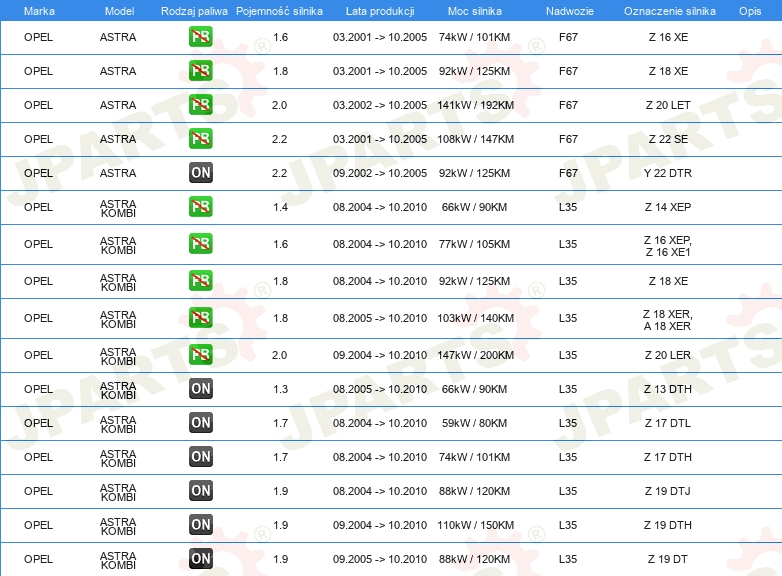Click the 1.3 engine capacity value
The width and height of the screenshot is (782, 576).
click(x=280, y=388)
